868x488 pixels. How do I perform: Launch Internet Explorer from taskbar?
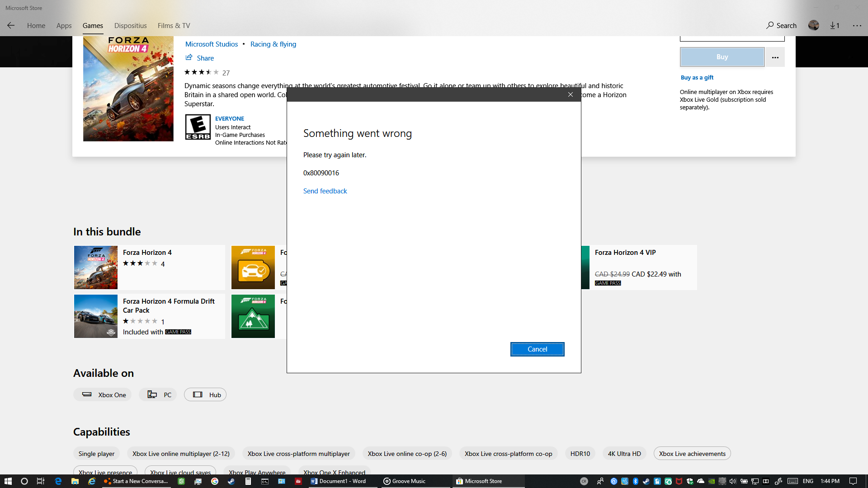[92, 481]
